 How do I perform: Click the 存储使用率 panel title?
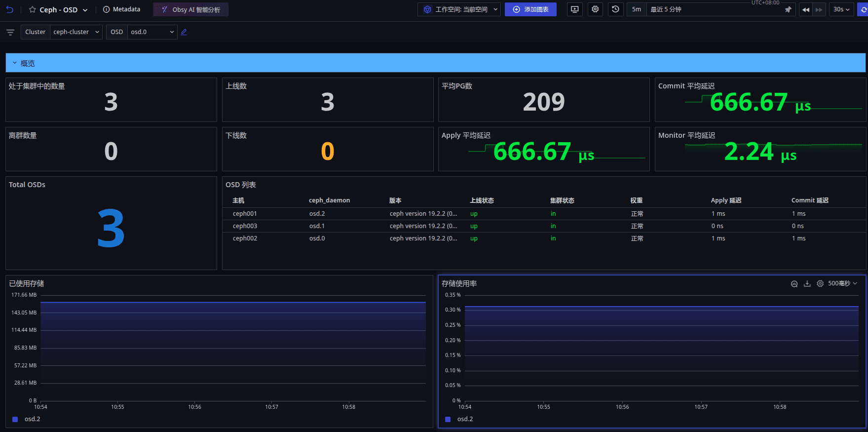pos(459,283)
